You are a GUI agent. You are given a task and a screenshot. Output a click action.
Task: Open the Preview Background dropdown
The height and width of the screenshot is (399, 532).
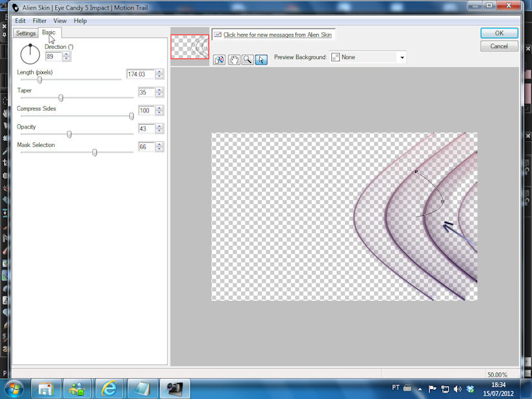(x=368, y=57)
